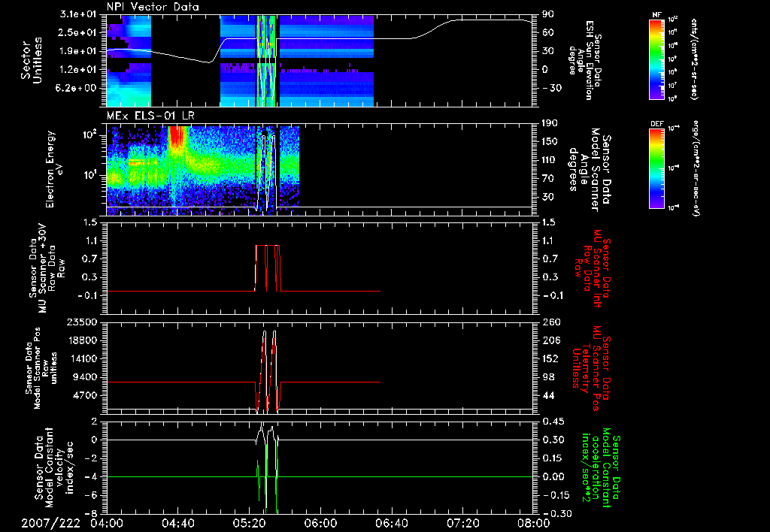Click the '6.2e+00' sector tick value
The height and width of the screenshot is (532, 770).
point(78,88)
